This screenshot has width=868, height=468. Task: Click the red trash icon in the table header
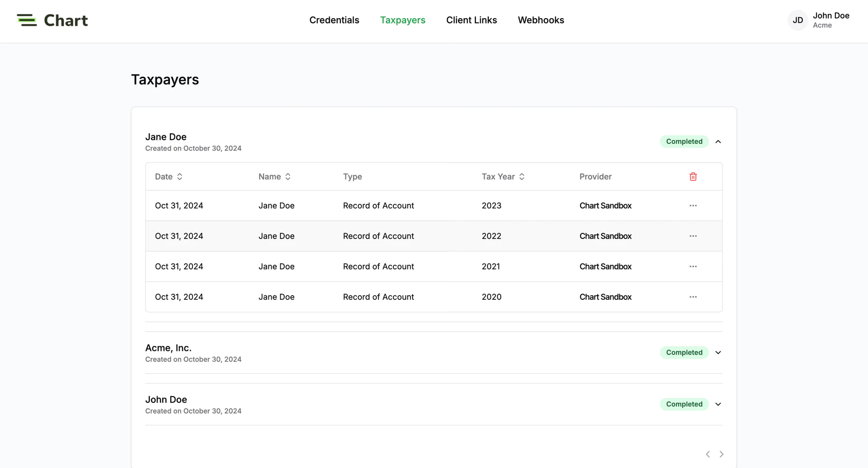[693, 176]
